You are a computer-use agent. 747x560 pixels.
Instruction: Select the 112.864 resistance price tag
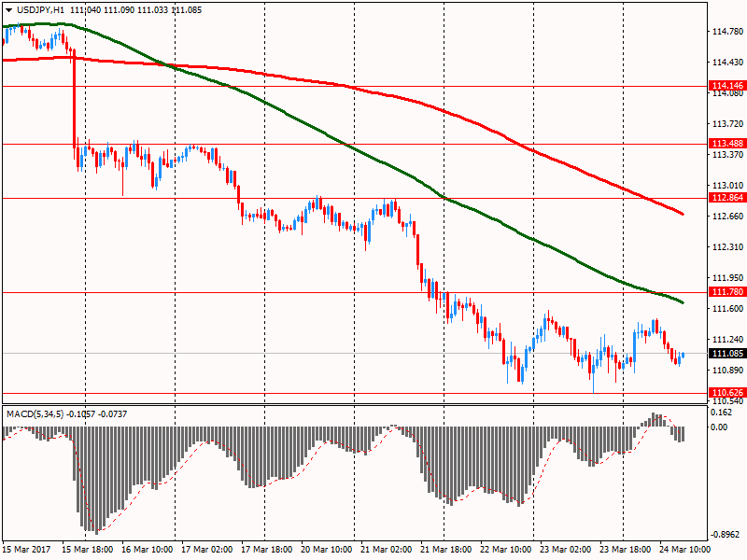726,198
